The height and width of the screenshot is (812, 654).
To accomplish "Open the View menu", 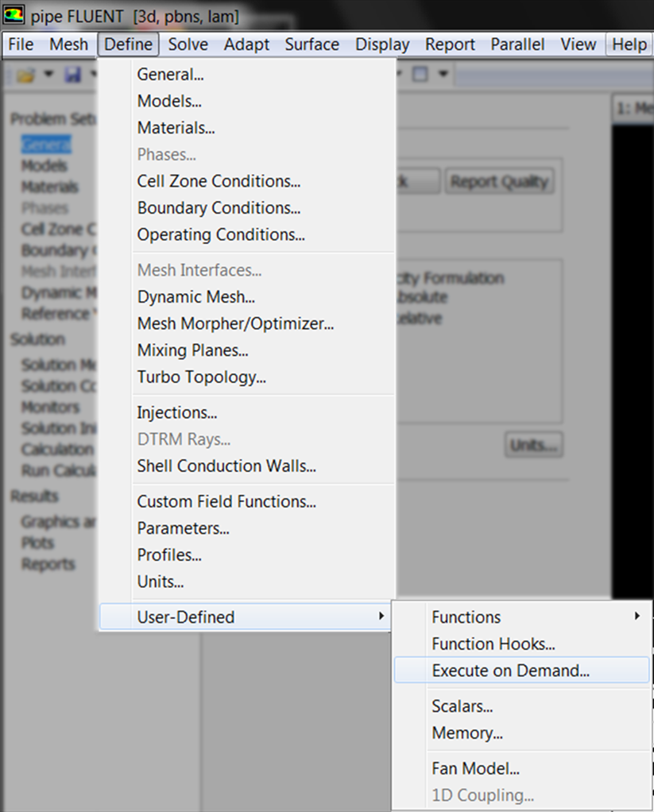I will point(578,44).
